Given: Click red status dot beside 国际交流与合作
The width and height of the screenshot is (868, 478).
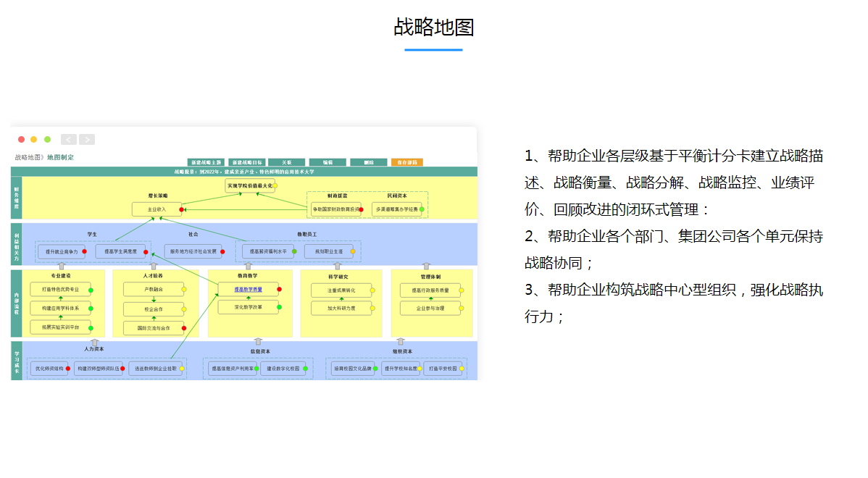Looking at the screenshot, I should [184, 329].
